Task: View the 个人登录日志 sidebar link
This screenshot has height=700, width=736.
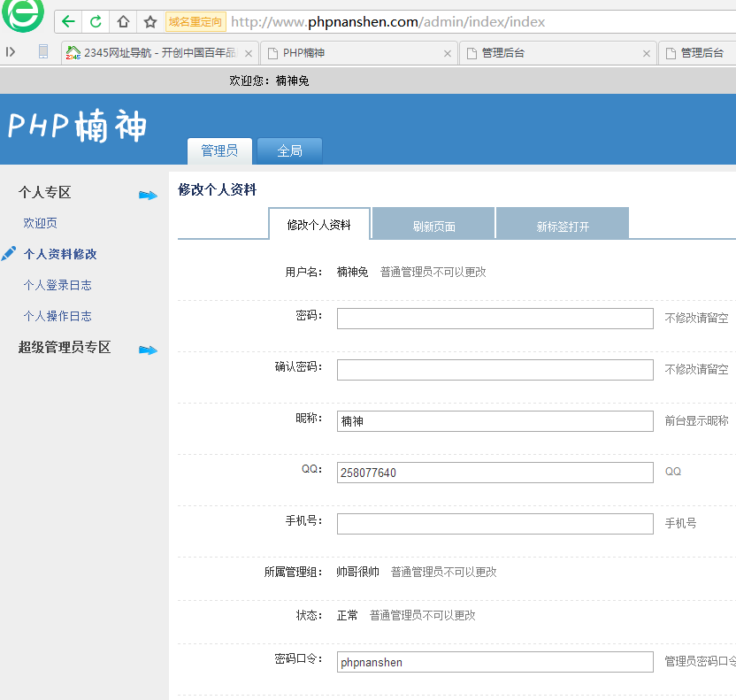Action: [57, 285]
